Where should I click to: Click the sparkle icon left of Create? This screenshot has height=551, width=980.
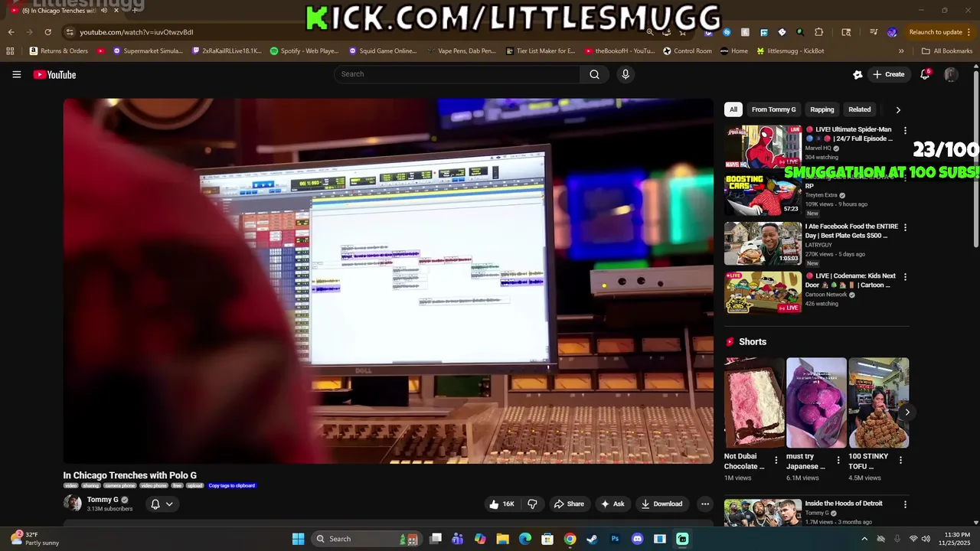(x=857, y=74)
